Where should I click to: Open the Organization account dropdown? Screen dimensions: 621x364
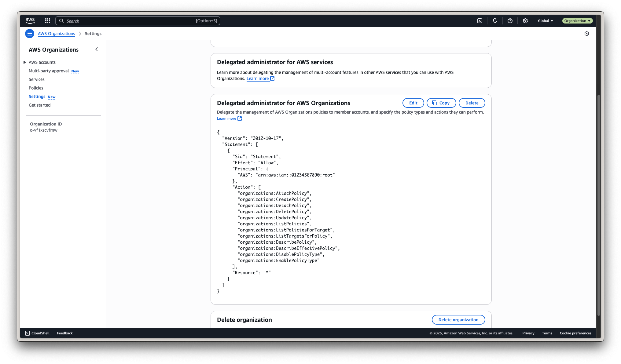click(x=577, y=21)
